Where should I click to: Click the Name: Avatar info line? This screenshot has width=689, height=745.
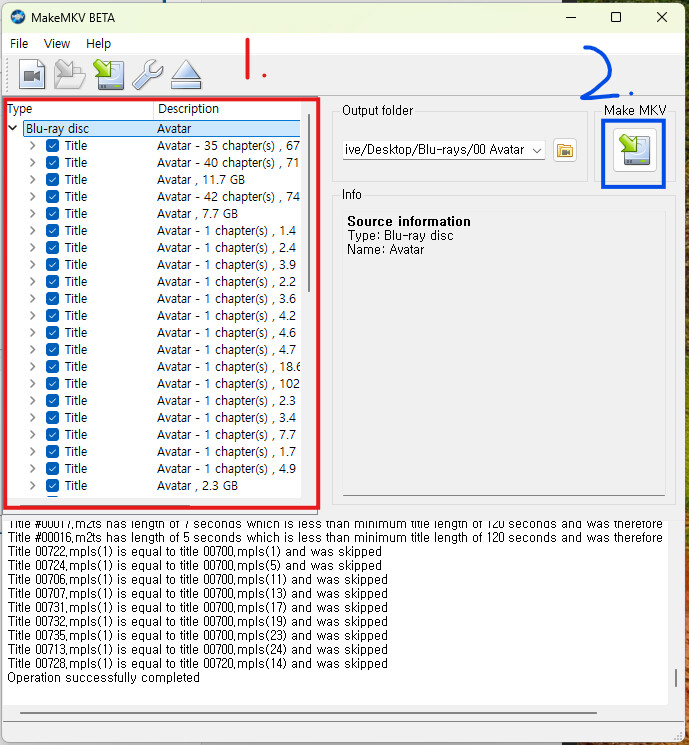pyautogui.click(x=385, y=250)
